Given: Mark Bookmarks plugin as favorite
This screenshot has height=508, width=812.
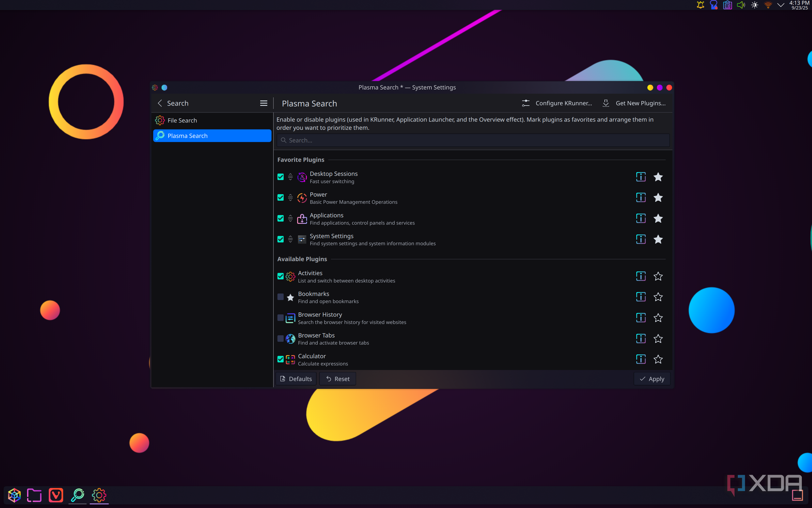Looking at the screenshot, I should (658, 297).
